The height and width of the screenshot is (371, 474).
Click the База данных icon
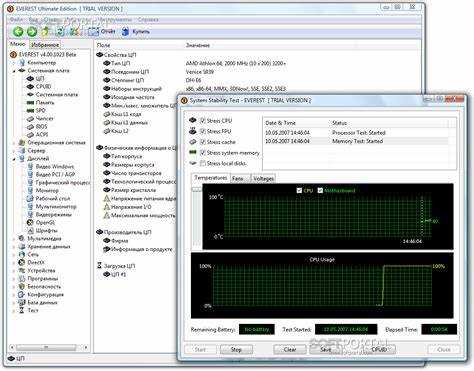pos(22,303)
